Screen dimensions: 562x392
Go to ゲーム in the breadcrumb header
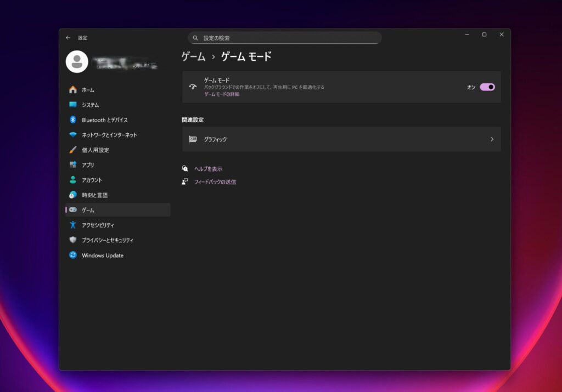[193, 56]
